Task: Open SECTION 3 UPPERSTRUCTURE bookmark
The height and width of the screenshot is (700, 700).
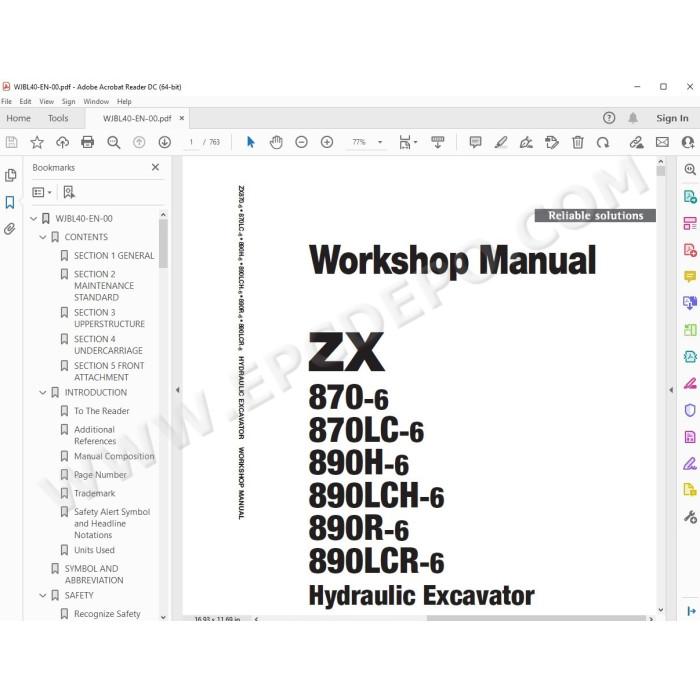Action: click(x=109, y=318)
